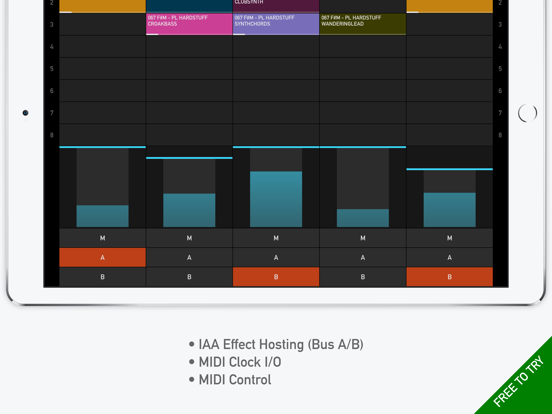
Task: Enable Bus A on the SYNTHCHORDS track
Action: 276,257
